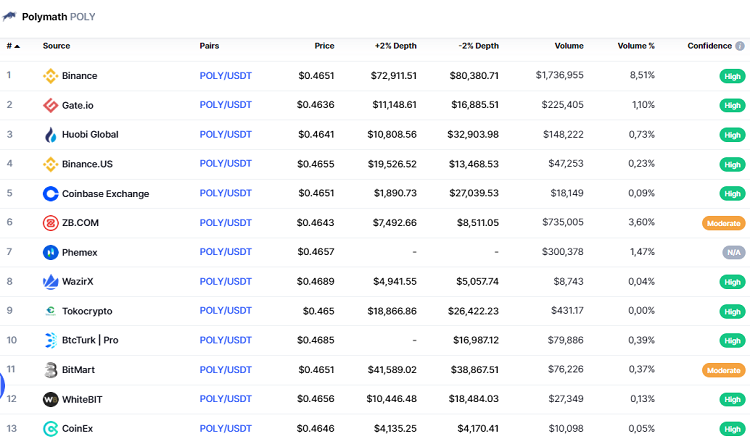Image resolution: width=750 pixels, height=439 pixels.
Task: Click the WazirX logo icon
Action: coord(51,282)
